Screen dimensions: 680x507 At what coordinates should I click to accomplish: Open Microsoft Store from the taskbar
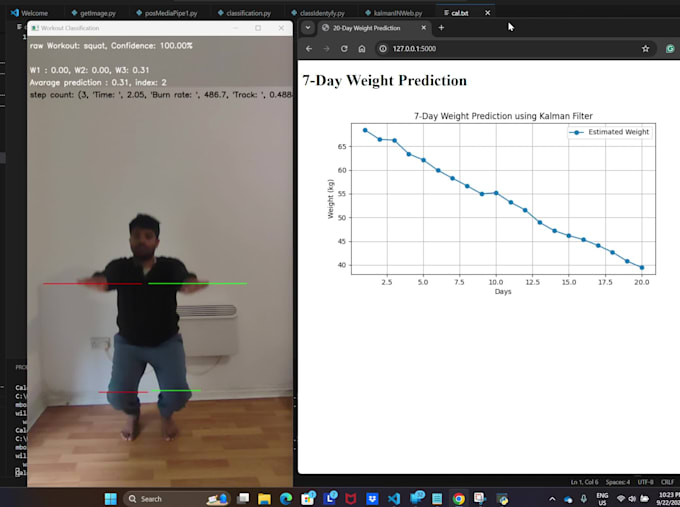pos(307,499)
